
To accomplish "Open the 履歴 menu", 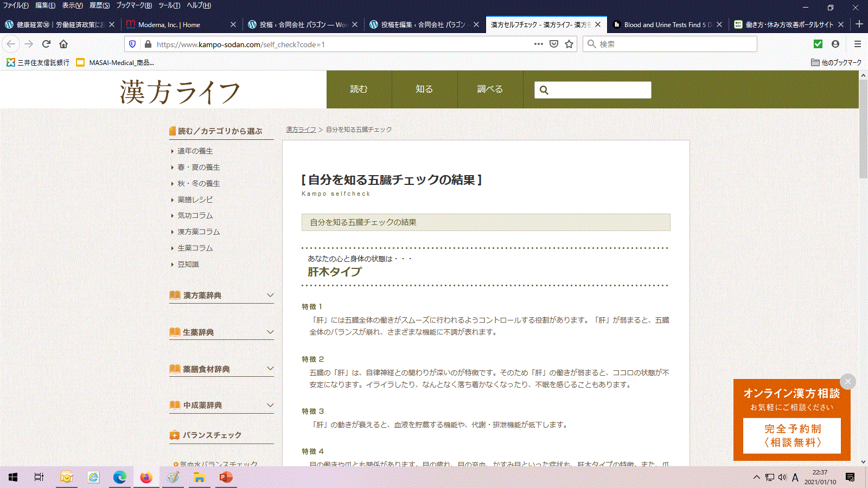I will (x=99, y=5).
